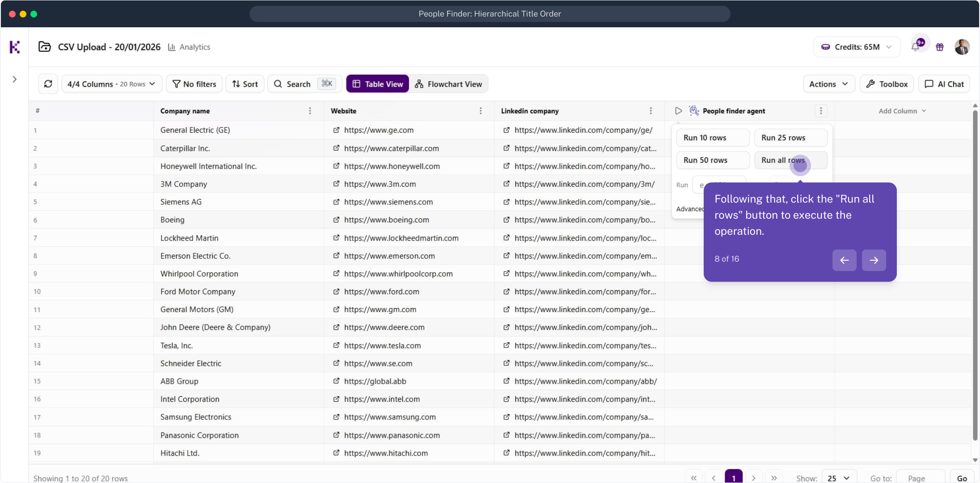980x483 pixels.
Task: Select the Ford Motor Company cell
Action: pyautogui.click(x=239, y=292)
